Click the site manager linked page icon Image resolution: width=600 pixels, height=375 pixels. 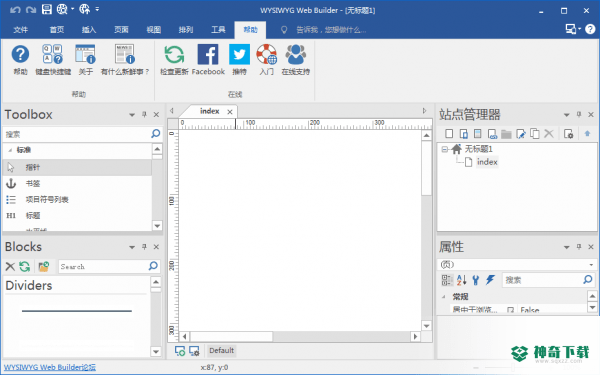[x=492, y=134]
